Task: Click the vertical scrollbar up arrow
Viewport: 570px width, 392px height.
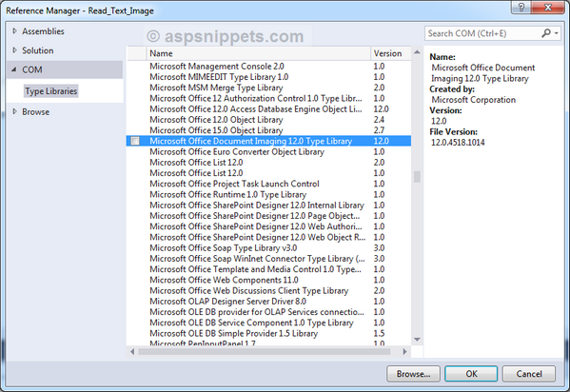Action: (x=417, y=52)
